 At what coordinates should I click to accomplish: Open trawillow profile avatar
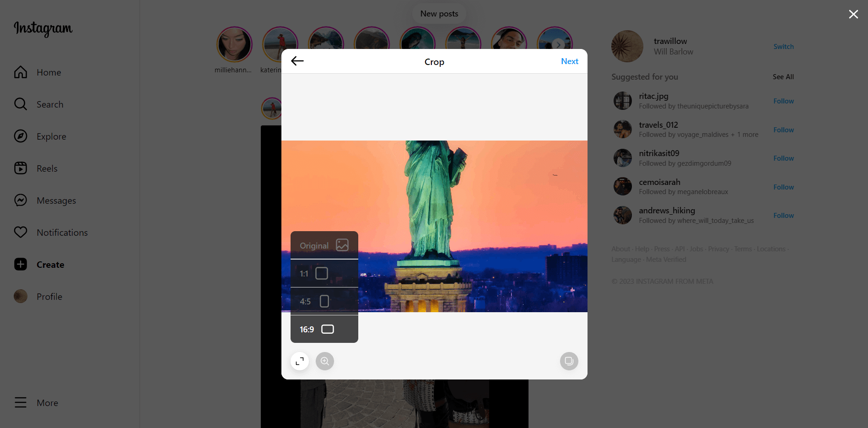[x=627, y=46]
